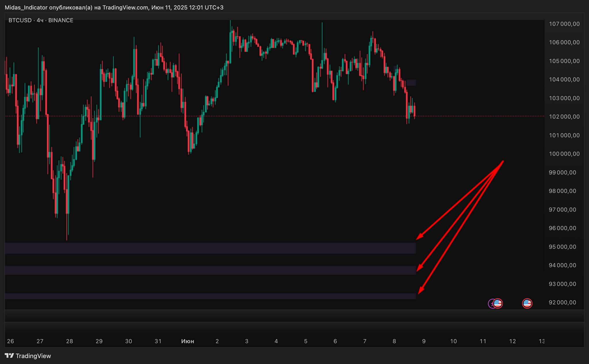Click the BTCUSD 4ч BINANCE symbol label
Viewport: 589px width, 364px height.
coord(41,20)
